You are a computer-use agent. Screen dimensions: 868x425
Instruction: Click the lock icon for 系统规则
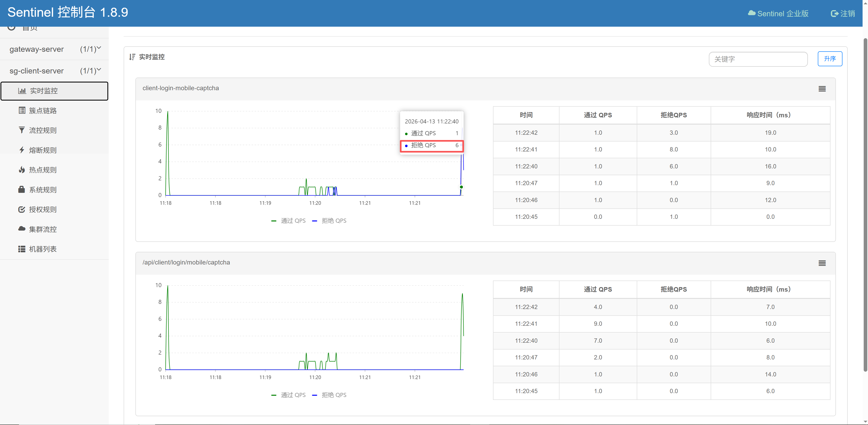[22, 189]
